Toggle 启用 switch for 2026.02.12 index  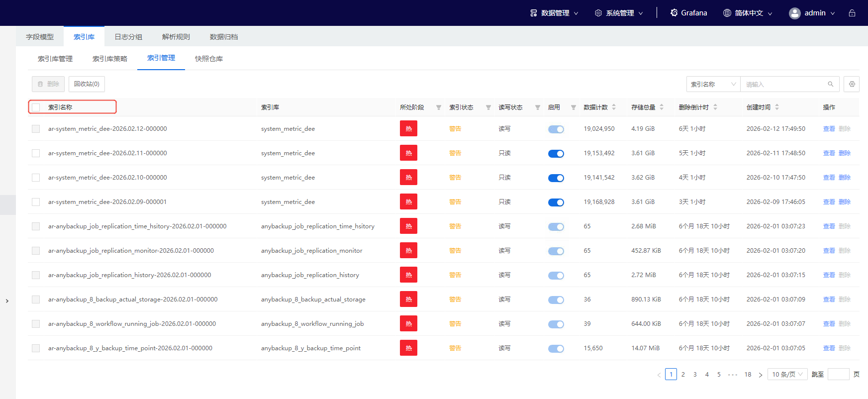pyautogui.click(x=556, y=129)
